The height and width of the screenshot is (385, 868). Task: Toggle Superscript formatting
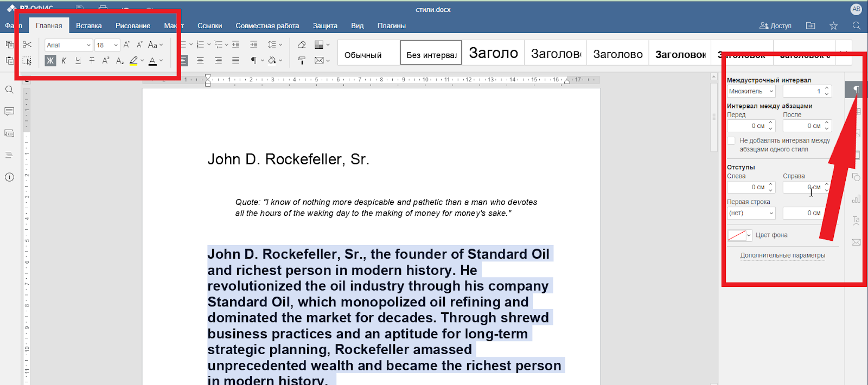click(106, 61)
